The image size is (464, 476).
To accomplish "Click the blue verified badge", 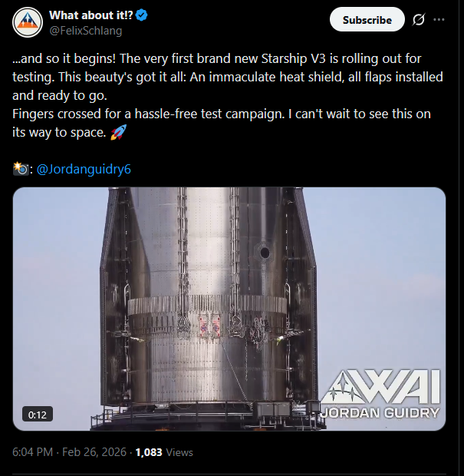I will point(142,15).
